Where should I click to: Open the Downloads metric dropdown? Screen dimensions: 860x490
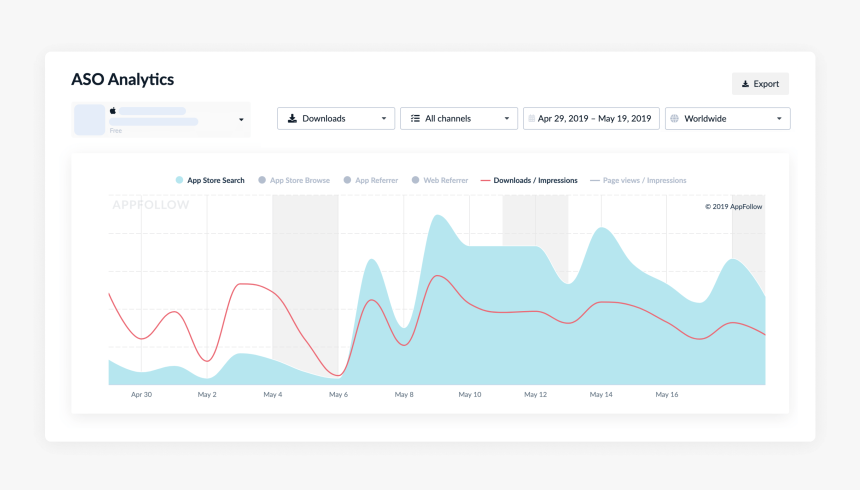336,119
